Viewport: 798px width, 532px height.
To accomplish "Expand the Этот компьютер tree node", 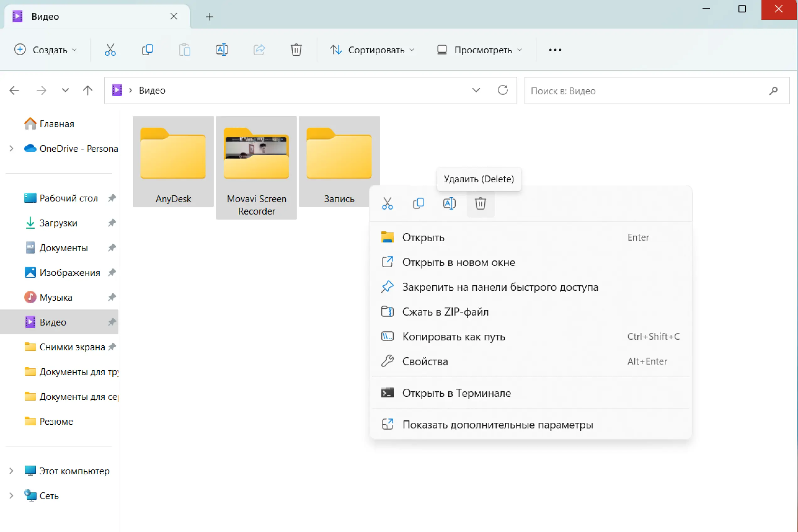I will point(11,471).
